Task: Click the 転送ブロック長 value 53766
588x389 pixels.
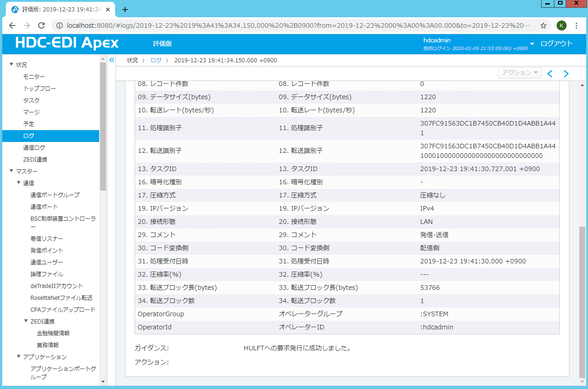Action: [430, 288]
